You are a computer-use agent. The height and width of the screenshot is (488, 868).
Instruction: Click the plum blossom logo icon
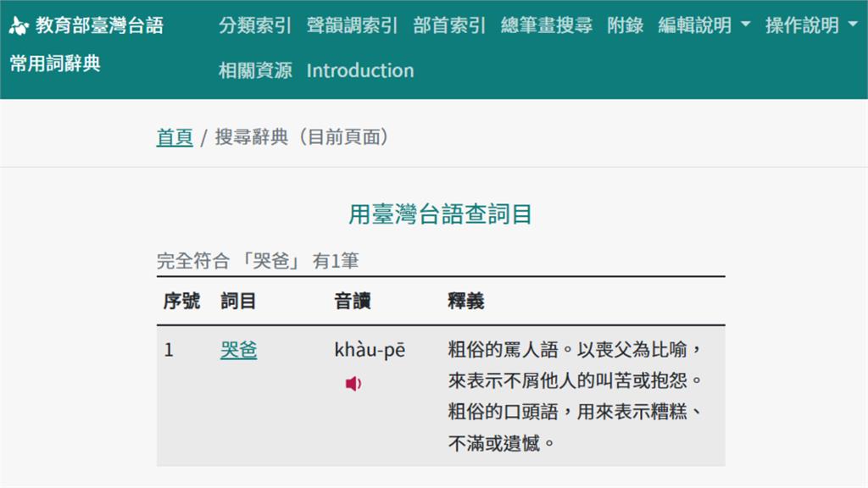point(19,26)
